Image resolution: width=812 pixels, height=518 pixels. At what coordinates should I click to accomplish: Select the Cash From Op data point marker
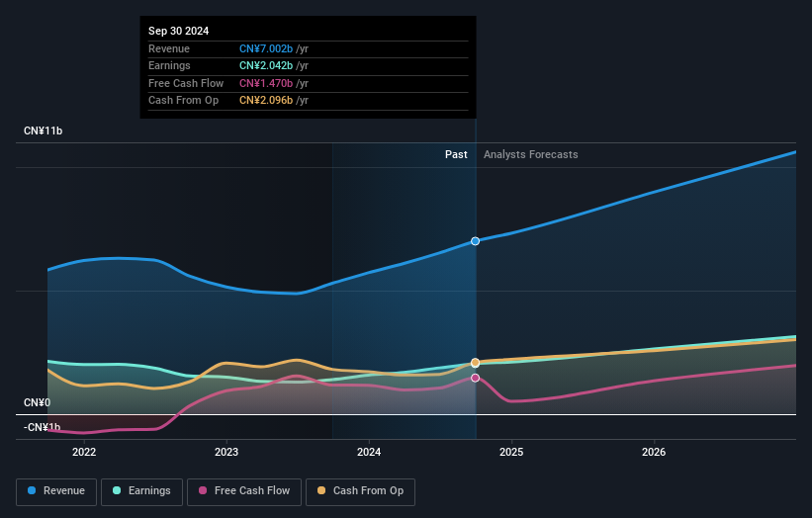click(475, 363)
